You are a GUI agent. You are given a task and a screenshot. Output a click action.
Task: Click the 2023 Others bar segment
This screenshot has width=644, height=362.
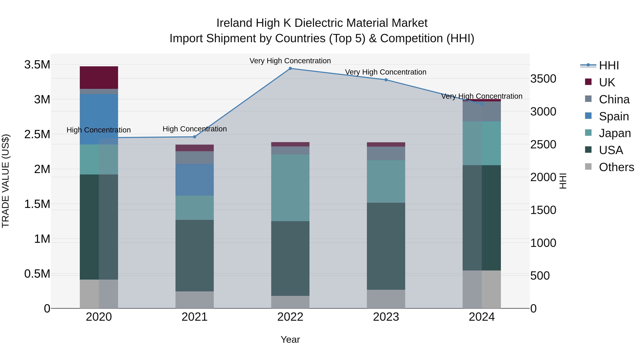click(x=386, y=299)
